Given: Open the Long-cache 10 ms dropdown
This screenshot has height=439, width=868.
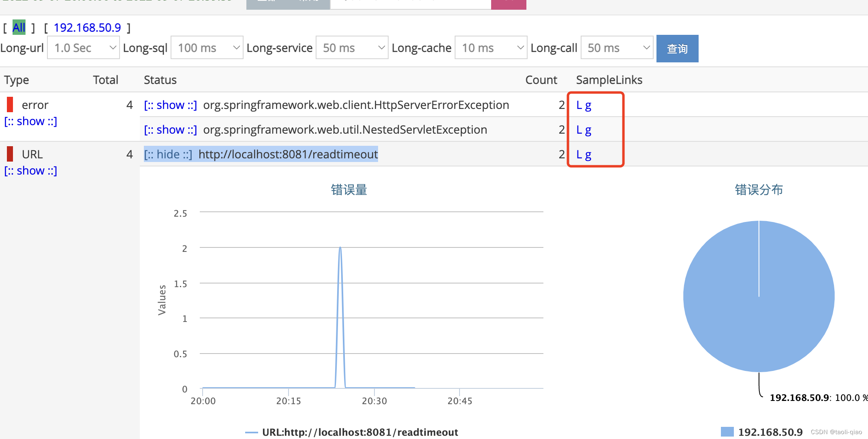Looking at the screenshot, I should (x=491, y=48).
